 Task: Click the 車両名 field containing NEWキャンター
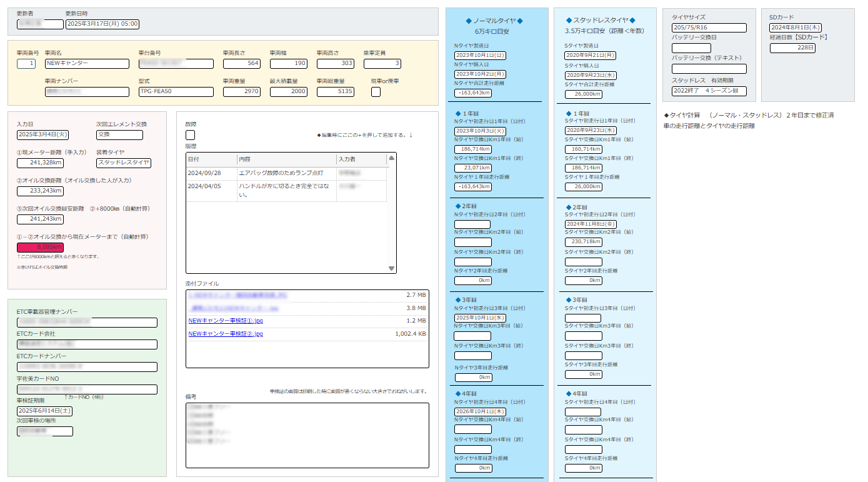(x=87, y=64)
